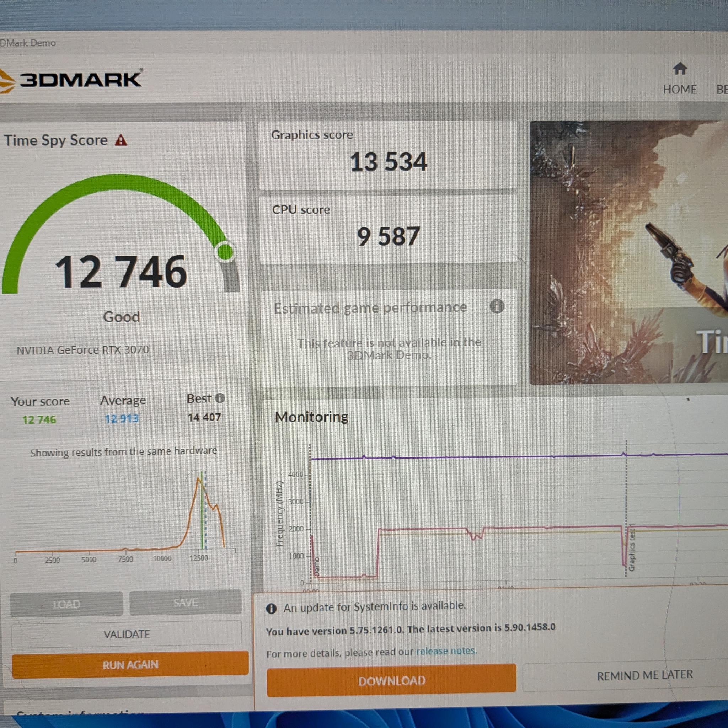The width and height of the screenshot is (728, 728).
Task: Click the Average score 12 913
Action: [x=121, y=419]
